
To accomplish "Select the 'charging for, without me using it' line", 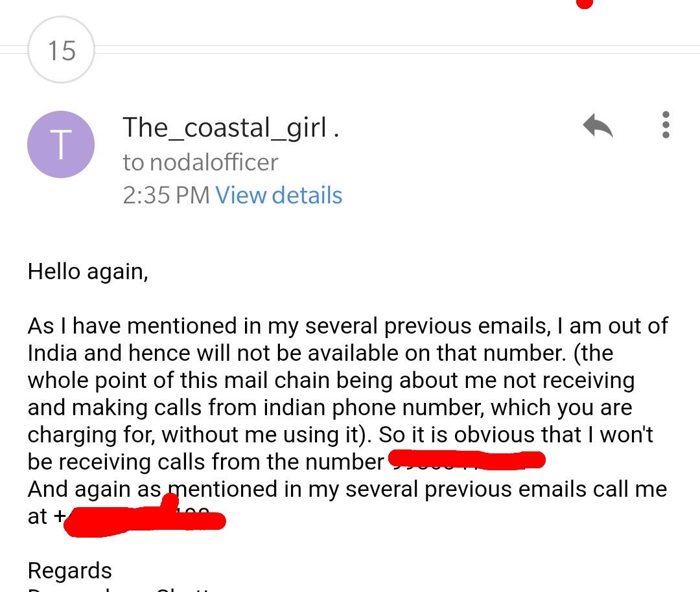I will pos(199,435).
